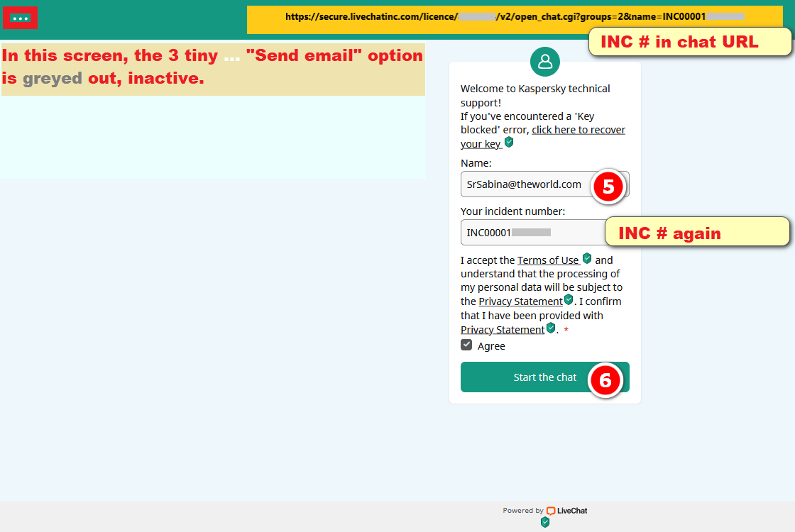The width and height of the screenshot is (795, 532).
Task: Toggle the Agree checkbox
Action: pyautogui.click(x=466, y=345)
